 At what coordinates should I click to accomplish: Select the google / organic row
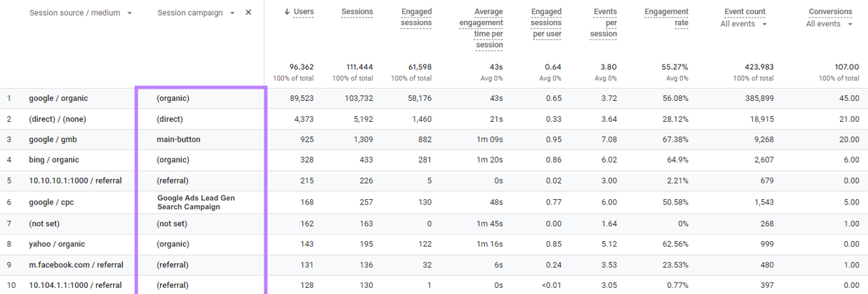[58, 98]
